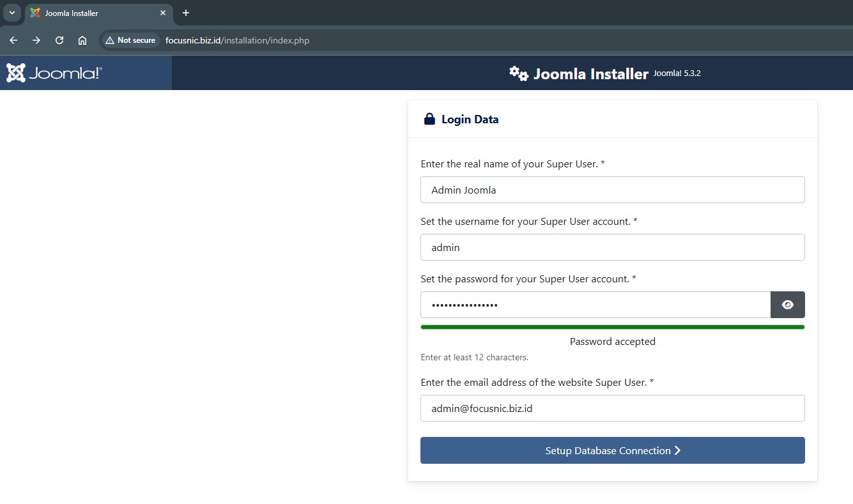Select the Joomla Installer browser tab
Image resolution: width=853 pixels, height=504 pixels.
click(89, 13)
